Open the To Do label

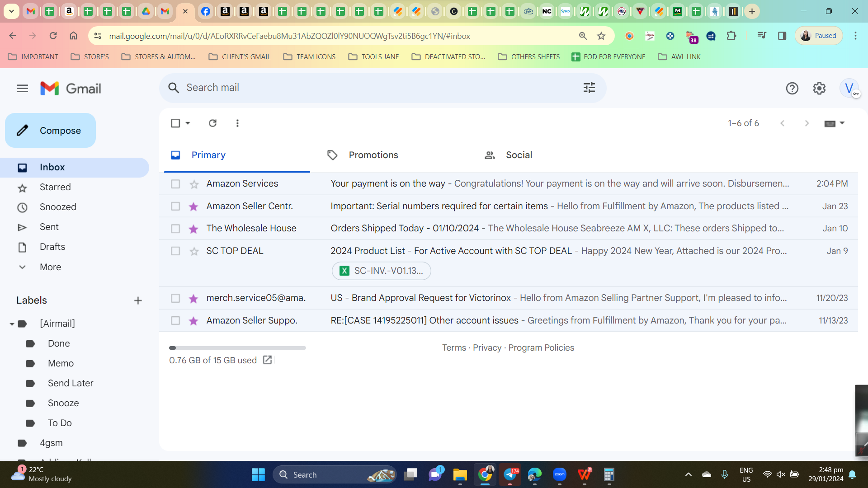pyautogui.click(x=60, y=423)
